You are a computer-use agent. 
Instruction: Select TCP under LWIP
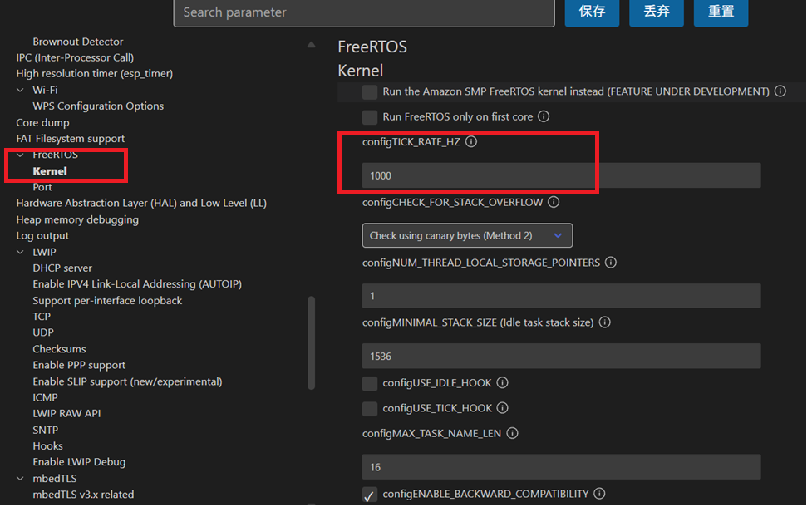[x=42, y=317]
